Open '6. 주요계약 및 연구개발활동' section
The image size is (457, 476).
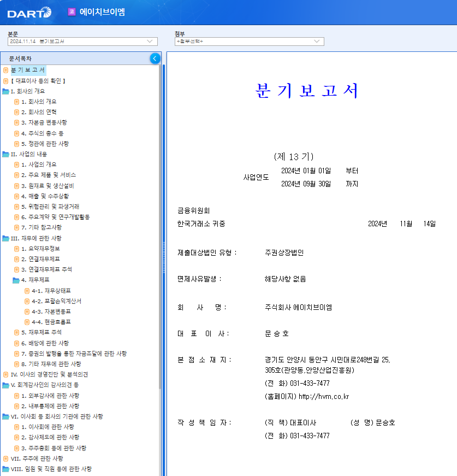point(56,217)
